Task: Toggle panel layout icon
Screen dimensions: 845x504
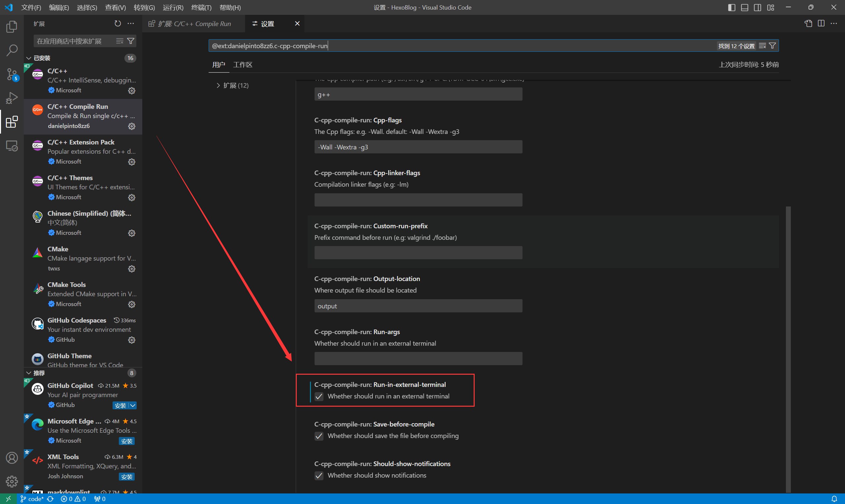Action: coord(744,8)
